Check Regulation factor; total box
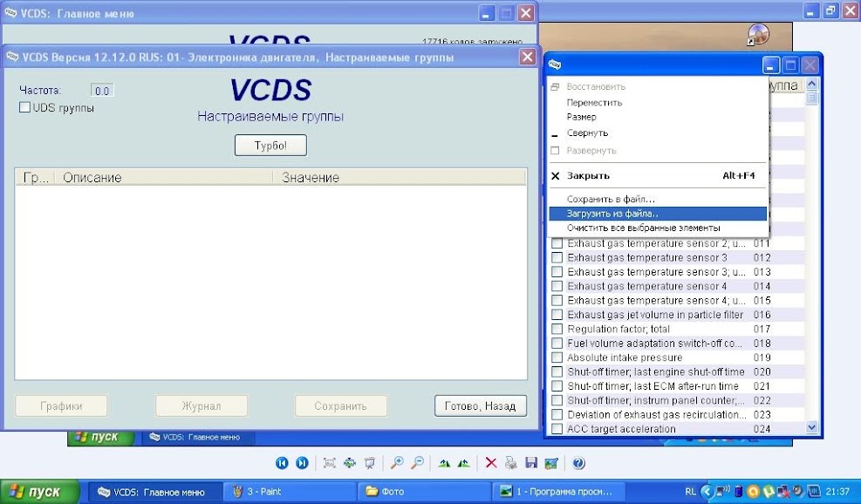The width and height of the screenshot is (861, 504). pyautogui.click(x=557, y=329)
